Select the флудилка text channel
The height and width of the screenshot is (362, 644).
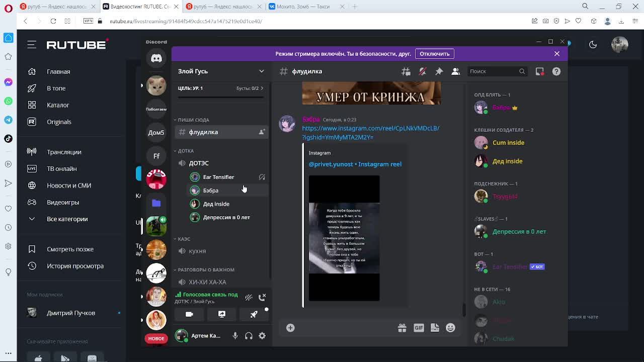click(x=221, y=132)
